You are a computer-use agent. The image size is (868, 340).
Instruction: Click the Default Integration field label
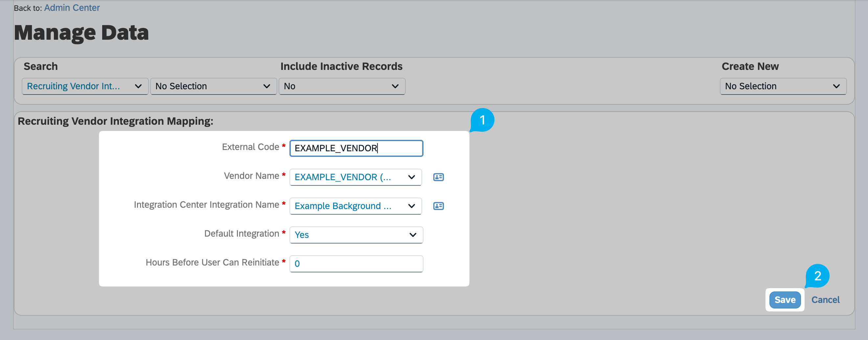pyautogui.click(x=241, y=234)
